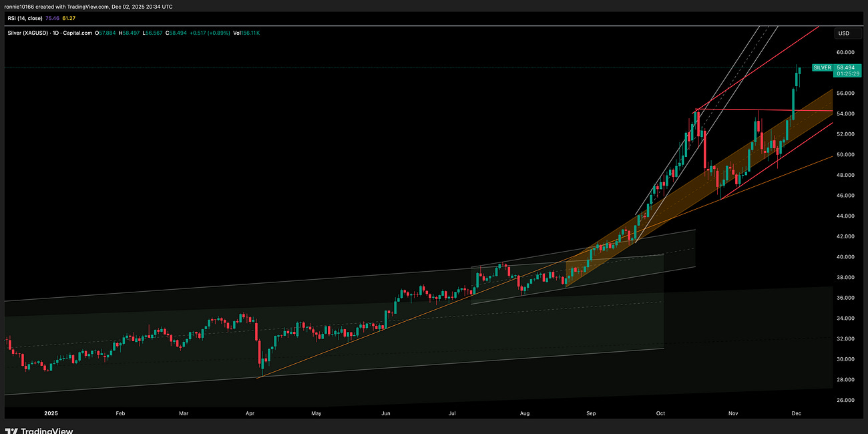
Task: Click the Dec label on the time axis
Action: 796,413
